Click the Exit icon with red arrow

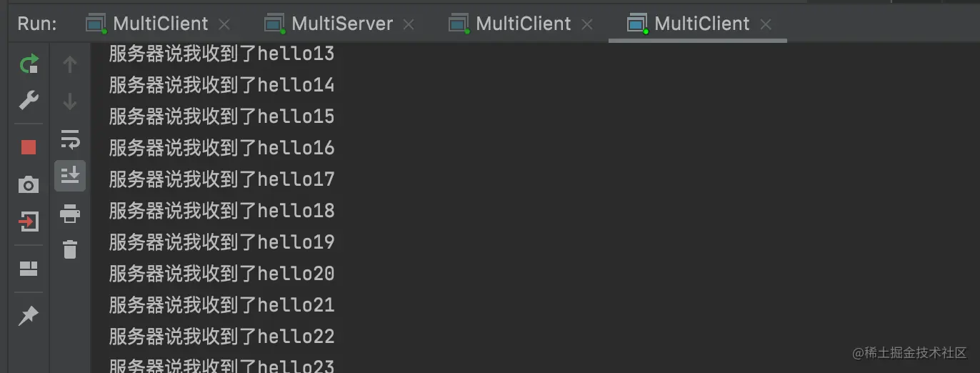(x=29, y=222)
